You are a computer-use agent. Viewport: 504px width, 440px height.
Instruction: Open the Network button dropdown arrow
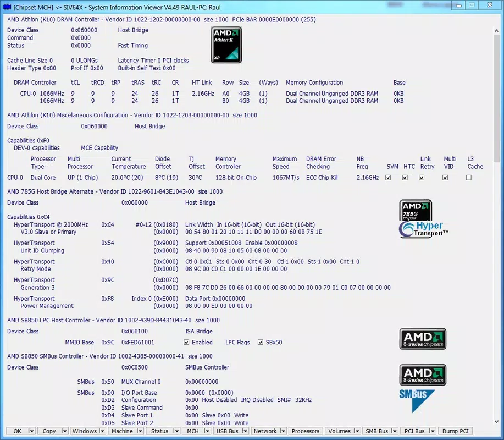point(283,431)
